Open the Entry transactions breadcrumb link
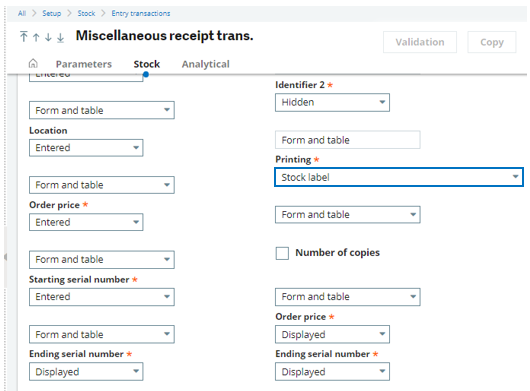Image resolution: width=530 pixels, height=391 pixels. point(141,13)
